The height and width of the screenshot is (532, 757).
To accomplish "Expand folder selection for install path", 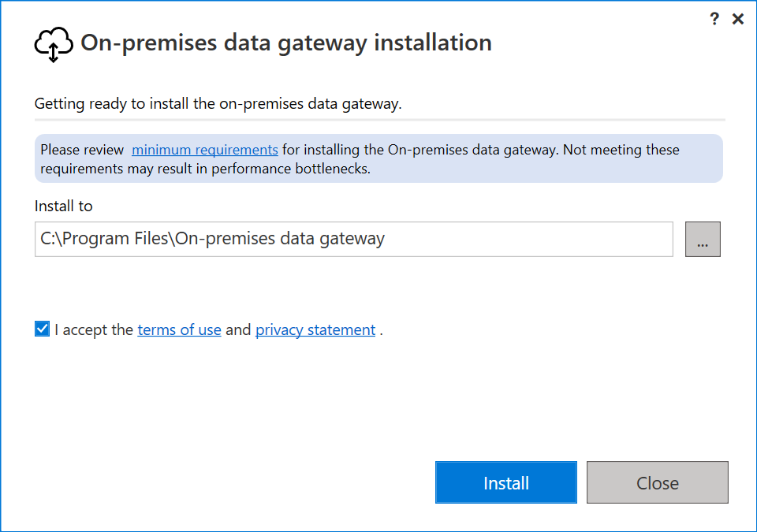I will coord(702,239).
